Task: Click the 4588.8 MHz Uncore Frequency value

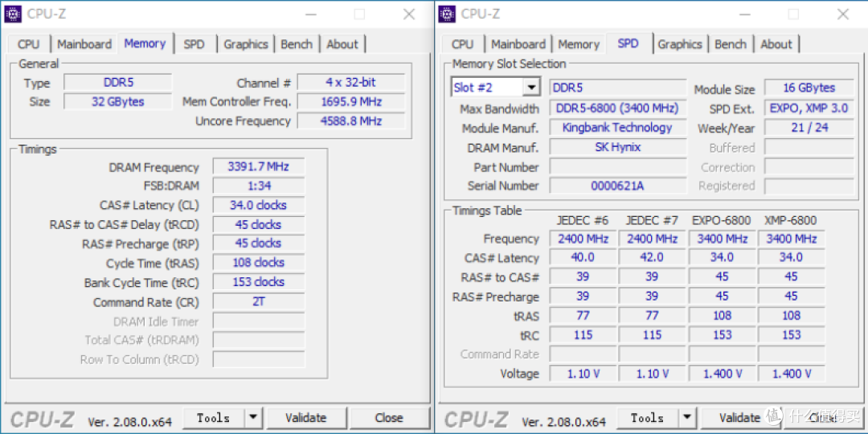Action: [351, 121]
